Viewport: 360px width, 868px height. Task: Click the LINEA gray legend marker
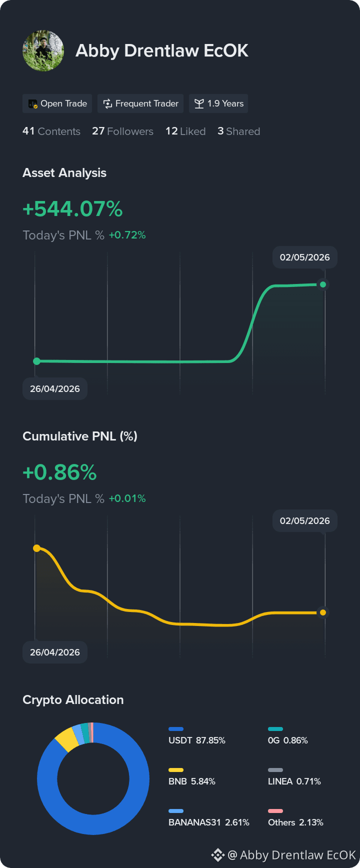pos(275,770)
